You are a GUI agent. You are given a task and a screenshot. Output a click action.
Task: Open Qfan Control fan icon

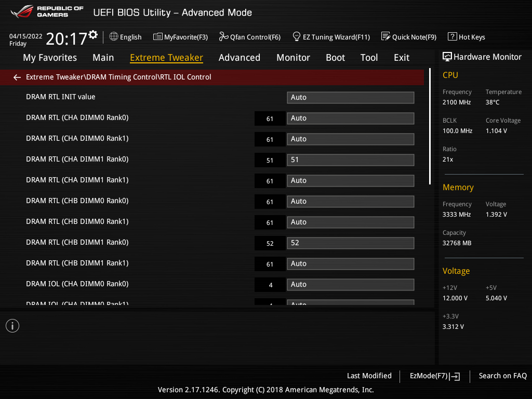(x=223, y=36)
